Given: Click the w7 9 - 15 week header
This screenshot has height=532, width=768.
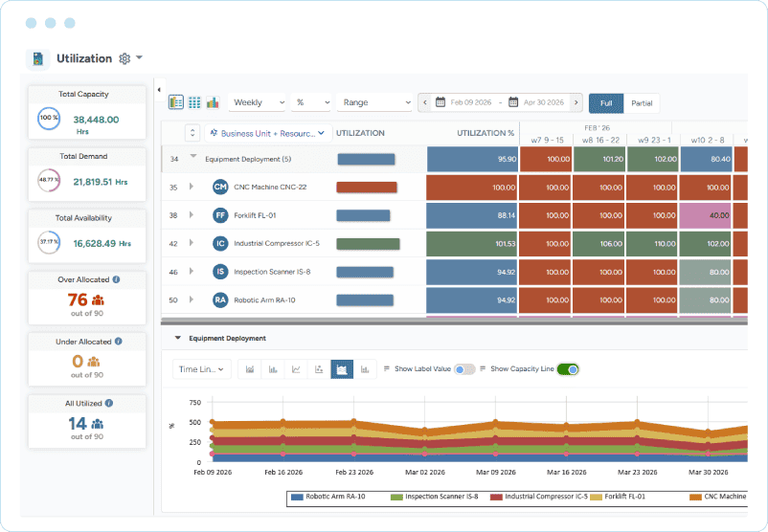Looking at the screenshot, I should pos(547,140).
